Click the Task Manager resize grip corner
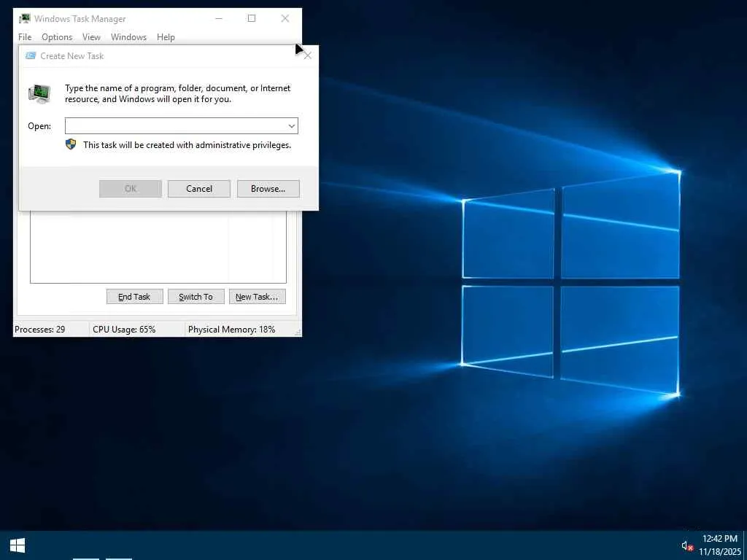 point(298,332)
